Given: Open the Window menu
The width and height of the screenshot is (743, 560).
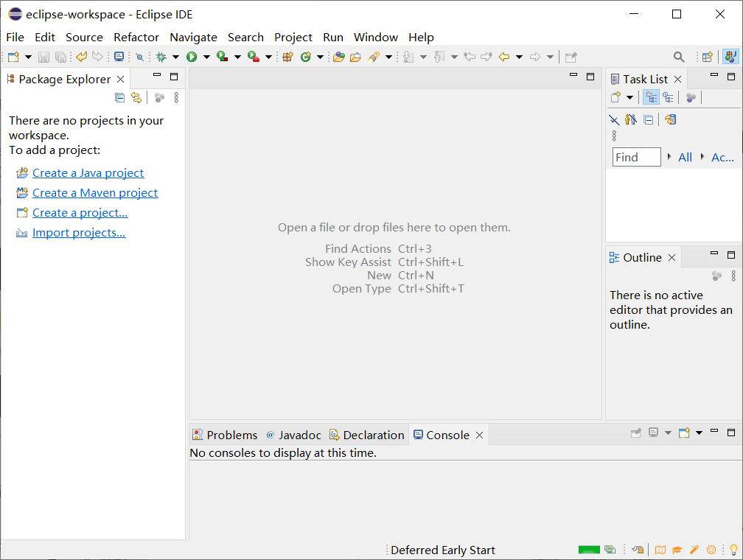Looking at the screenshot, I should tap(376, 37).
